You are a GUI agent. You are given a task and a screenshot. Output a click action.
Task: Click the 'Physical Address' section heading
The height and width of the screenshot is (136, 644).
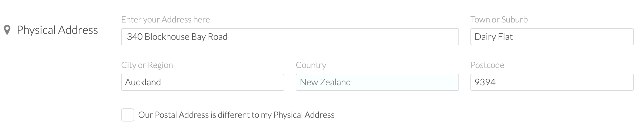tap(57, 30)
